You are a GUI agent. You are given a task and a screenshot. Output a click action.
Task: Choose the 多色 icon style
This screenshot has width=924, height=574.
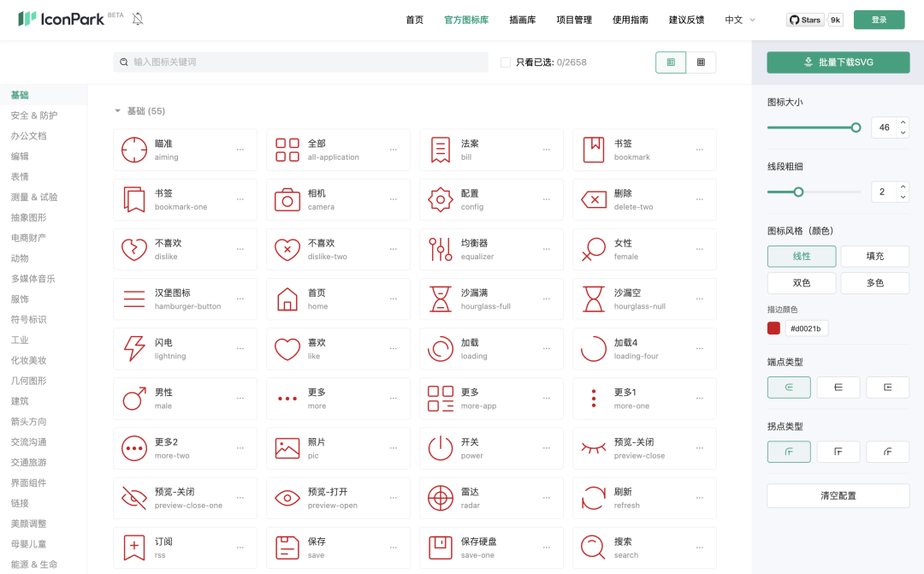(x=874, y=283)
